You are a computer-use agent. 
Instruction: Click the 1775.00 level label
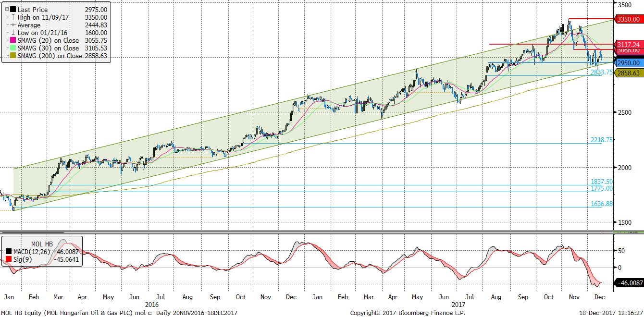(602, 188)
